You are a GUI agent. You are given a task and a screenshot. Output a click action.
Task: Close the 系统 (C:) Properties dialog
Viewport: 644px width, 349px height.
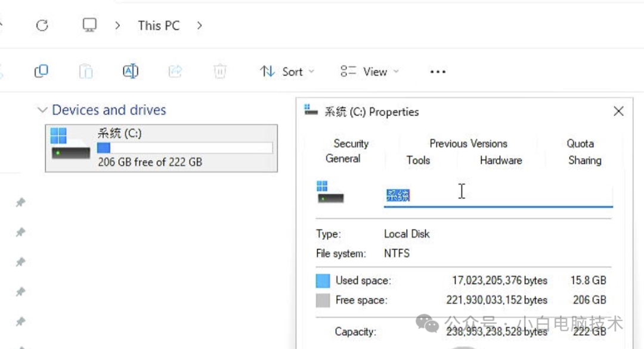(x=618, y=111)
